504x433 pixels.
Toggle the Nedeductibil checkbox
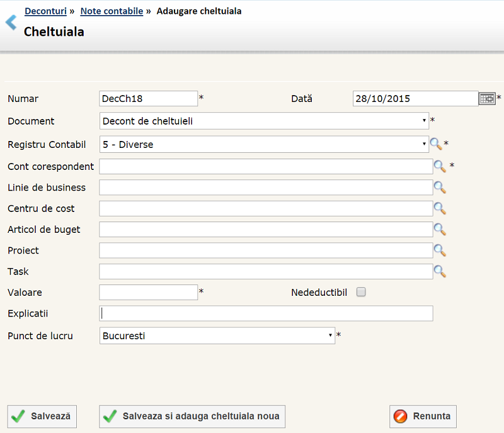361,292
